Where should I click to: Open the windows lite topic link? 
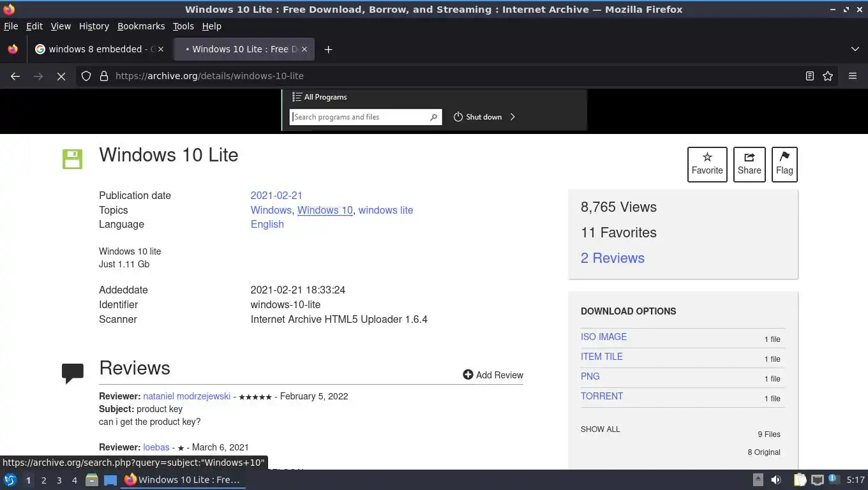tap(385, 211)
